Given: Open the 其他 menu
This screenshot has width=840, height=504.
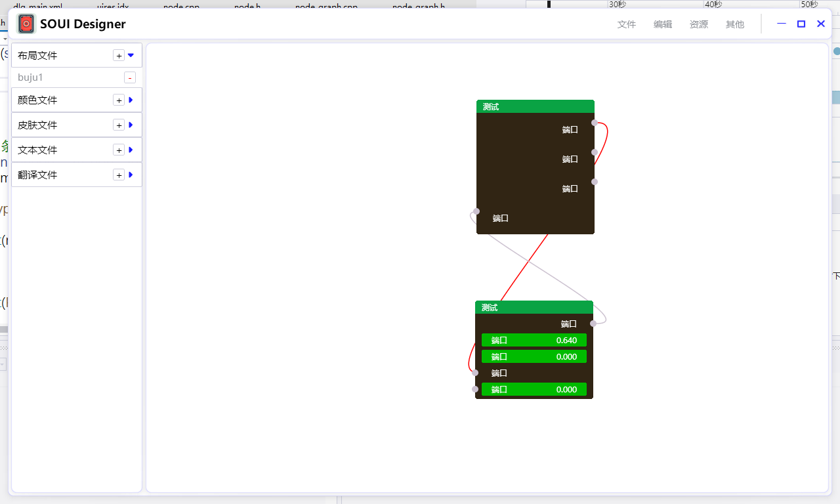Looking at the screenshot, I should tap(735, 24).
